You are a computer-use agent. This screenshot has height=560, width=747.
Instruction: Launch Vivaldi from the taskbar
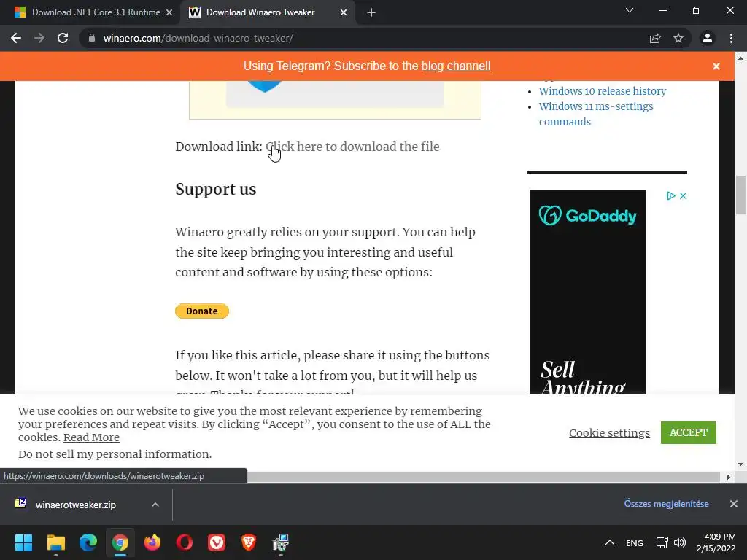tap(217, 542)
